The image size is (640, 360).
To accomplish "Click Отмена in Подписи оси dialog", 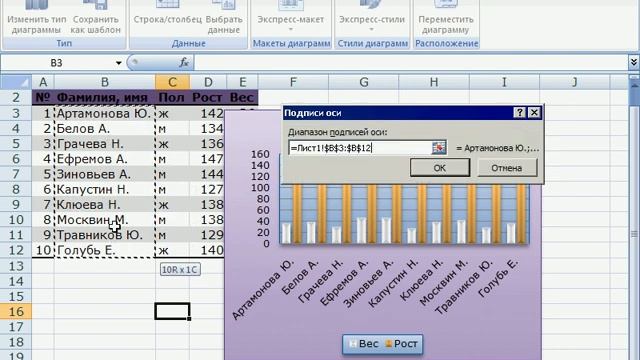I will 507,168.
